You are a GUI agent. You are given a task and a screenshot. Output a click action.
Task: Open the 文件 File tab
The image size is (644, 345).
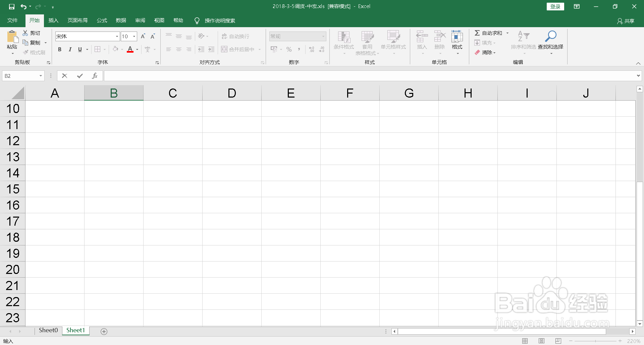(x=12, y=20)
